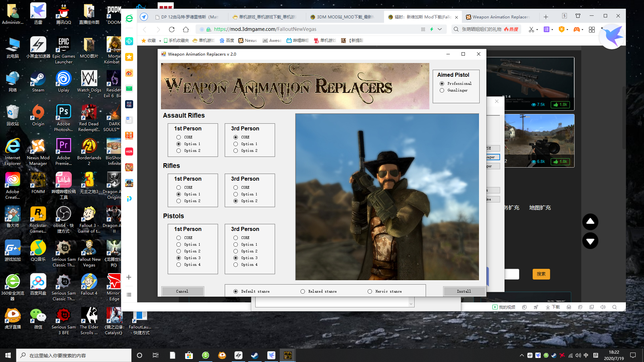The image size is (644, 362).
Task: Click the browser extensions grid icon
Action: click(592, 29)
